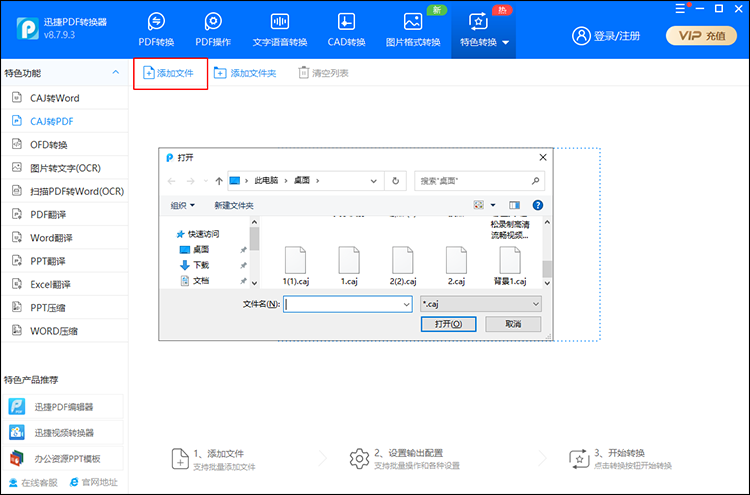Expand the 特色转换 dropdown tab

coord(484,30)
